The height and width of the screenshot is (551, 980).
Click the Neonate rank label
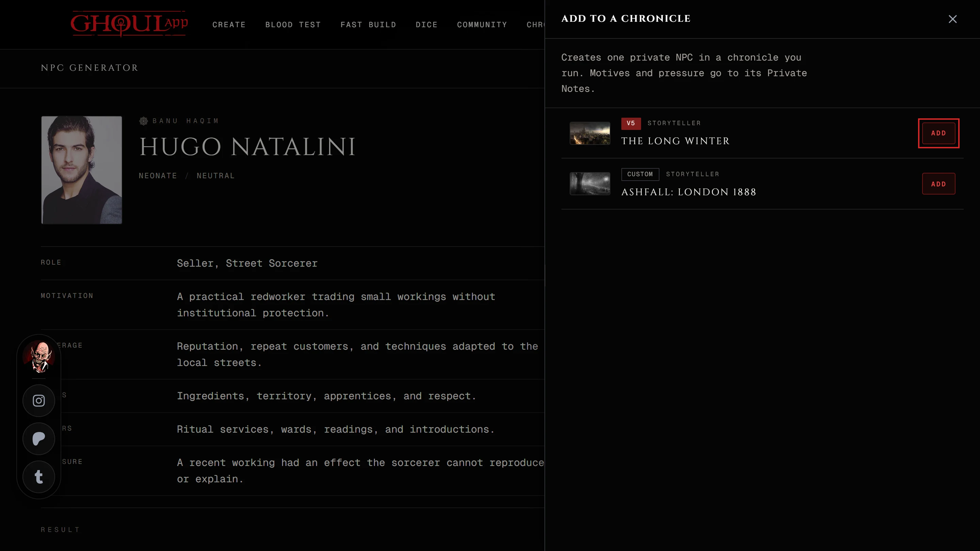(158, 176)
